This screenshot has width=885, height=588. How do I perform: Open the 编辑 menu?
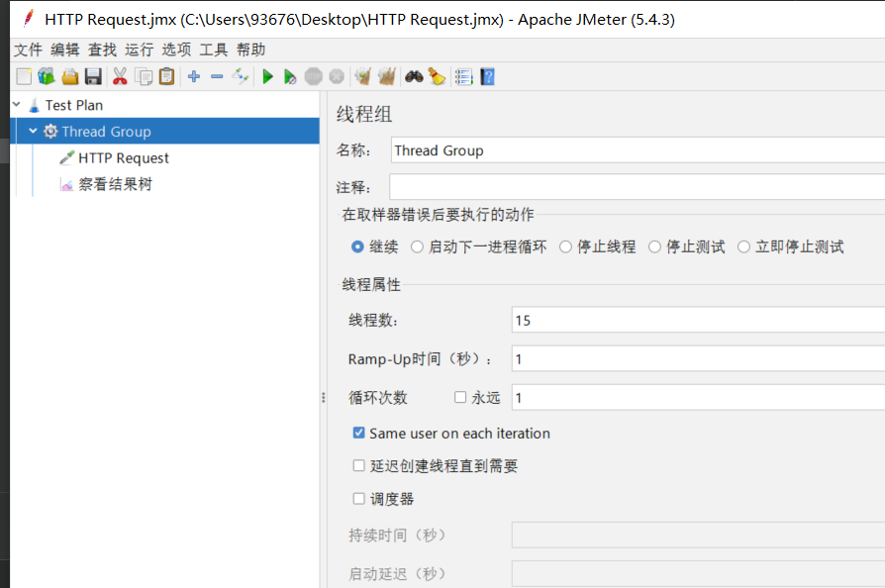65,49
